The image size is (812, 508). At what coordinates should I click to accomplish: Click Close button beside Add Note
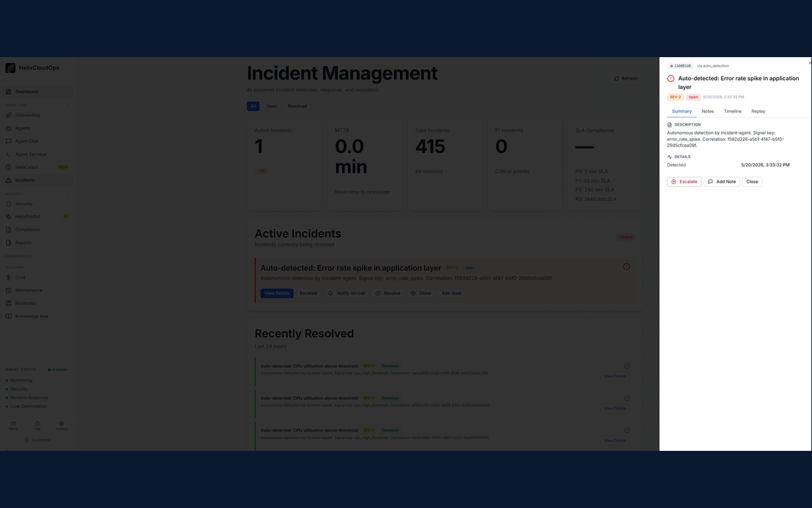(x=752, y=182)
